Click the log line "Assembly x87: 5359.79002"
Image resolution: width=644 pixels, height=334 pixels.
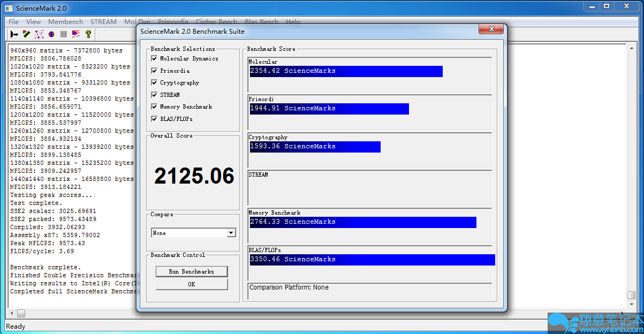click(55, 235)
